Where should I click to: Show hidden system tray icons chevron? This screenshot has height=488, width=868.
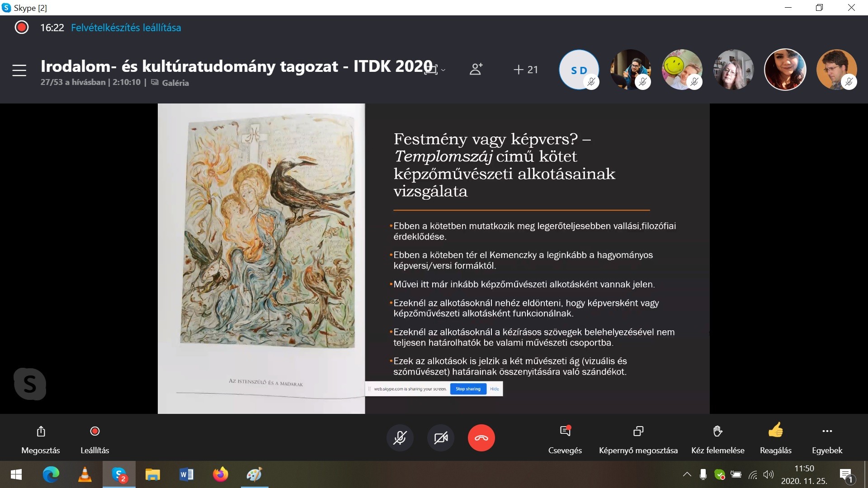point(687,474)
